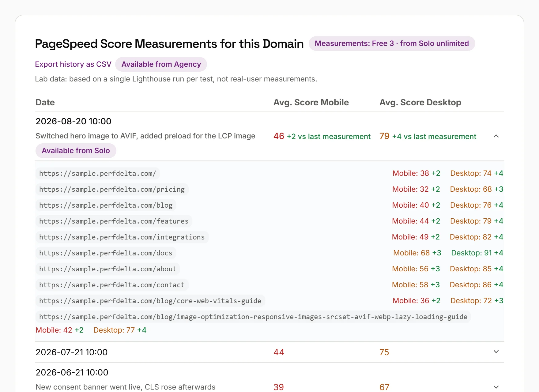
Task: Collapse the 2026-08-20 measurement row
Action: pyautogui.click(x=496, y=136)
